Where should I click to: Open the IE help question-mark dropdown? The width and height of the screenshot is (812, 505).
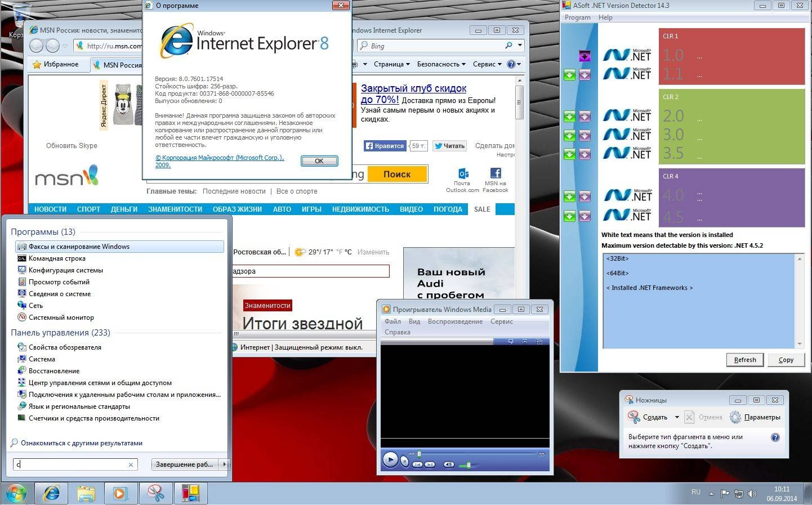coord(514,64)
